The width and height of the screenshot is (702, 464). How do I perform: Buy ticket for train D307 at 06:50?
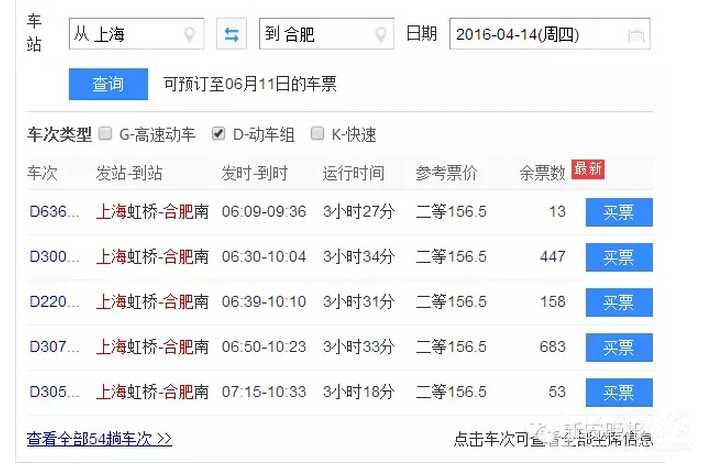point(619,348)
